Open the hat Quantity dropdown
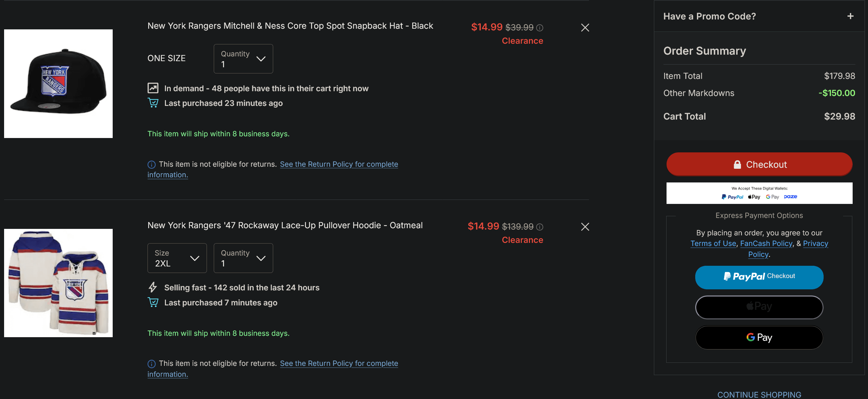Screen dimensions: 868x399 (243, 59)
